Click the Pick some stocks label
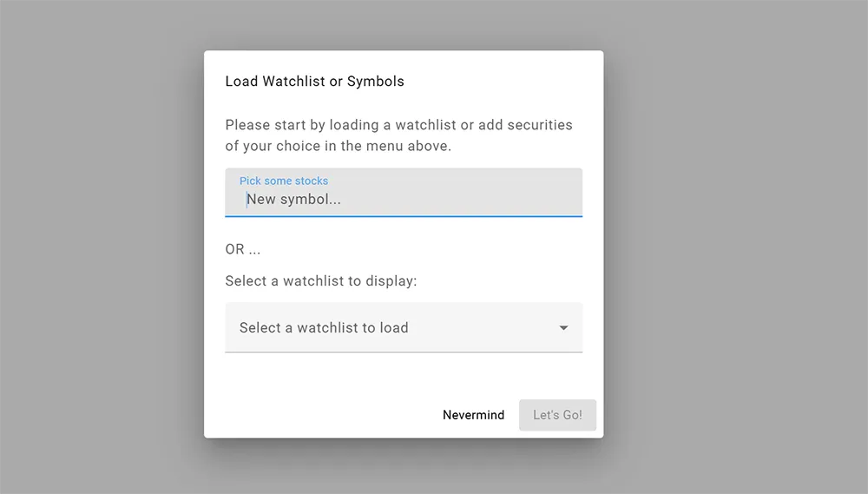 pyautogui.click(x=284, y=181)
